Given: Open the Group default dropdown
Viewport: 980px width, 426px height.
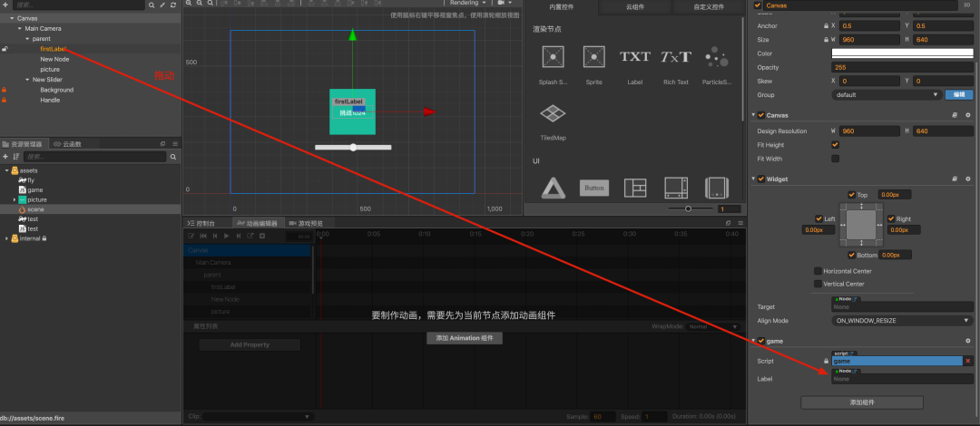Looking at the screenshot, I should pyautogui.click(x=887, y=95).
